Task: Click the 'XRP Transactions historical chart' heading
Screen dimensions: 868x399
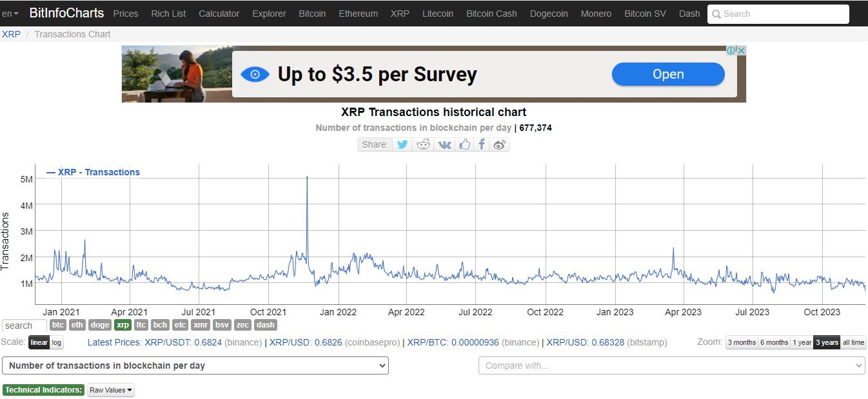Action: click(434, 112)
